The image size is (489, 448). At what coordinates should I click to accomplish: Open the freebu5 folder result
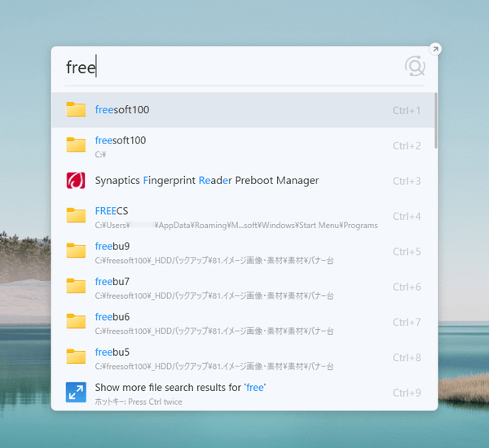tap(243, 357)
